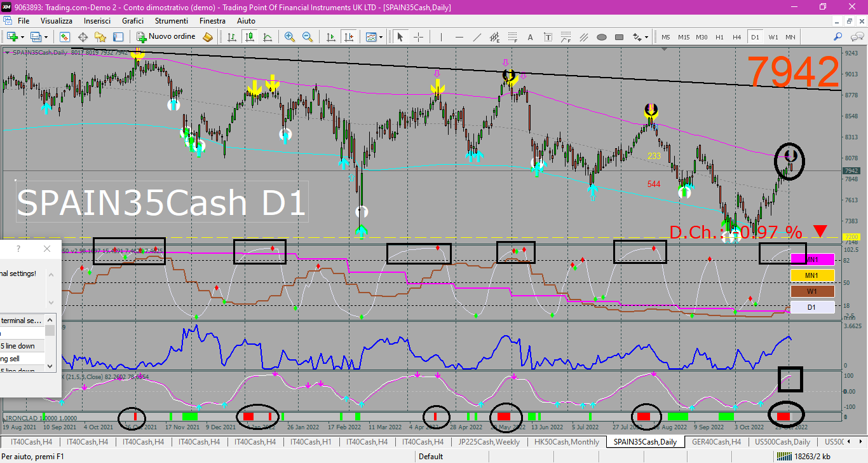This screenshot has height=463, width=868.
Task: Expand the arrows objects dropdown arrow
Action: pos(647,37)
